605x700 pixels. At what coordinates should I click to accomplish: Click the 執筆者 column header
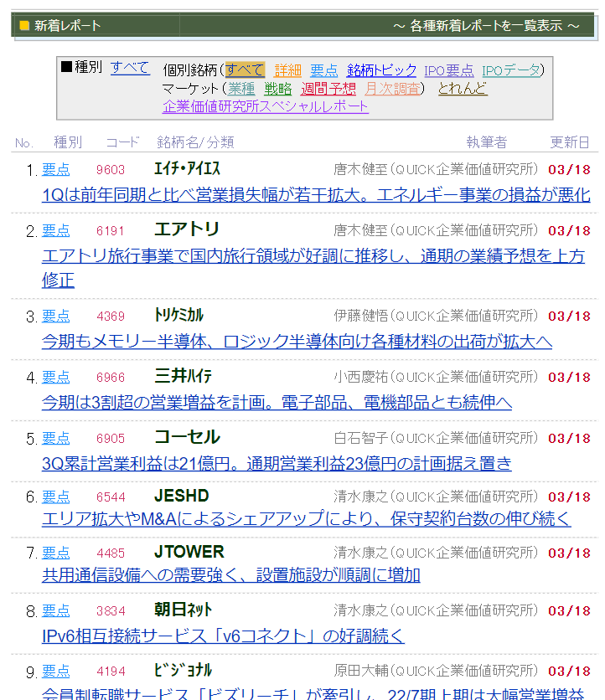487,142
